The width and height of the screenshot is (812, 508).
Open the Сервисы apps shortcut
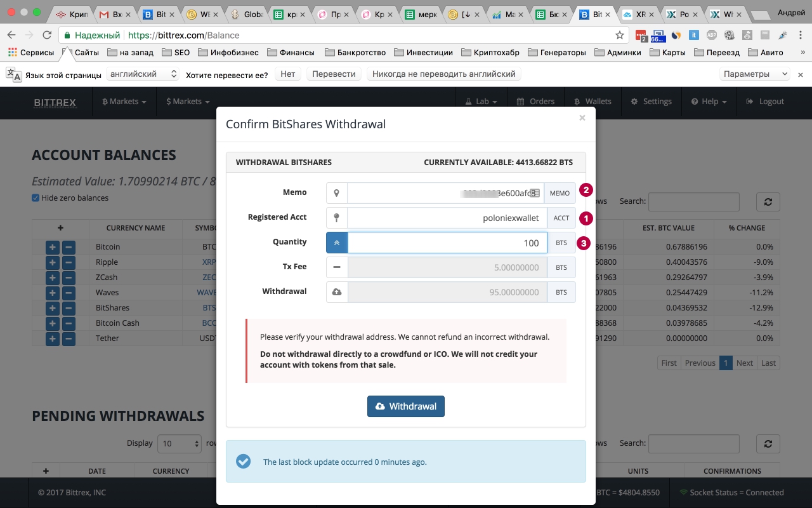pos(31,53)
